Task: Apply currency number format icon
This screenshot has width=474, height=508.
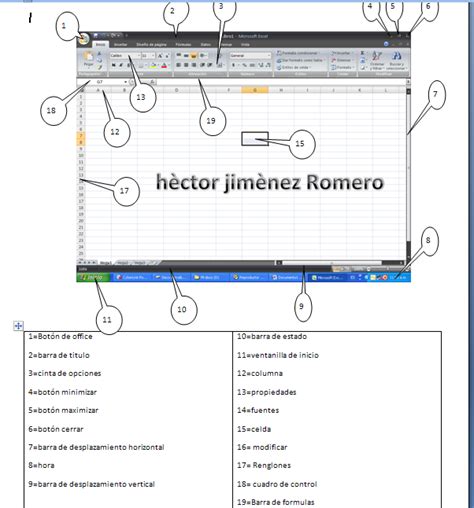Action: tap(234, 65)
